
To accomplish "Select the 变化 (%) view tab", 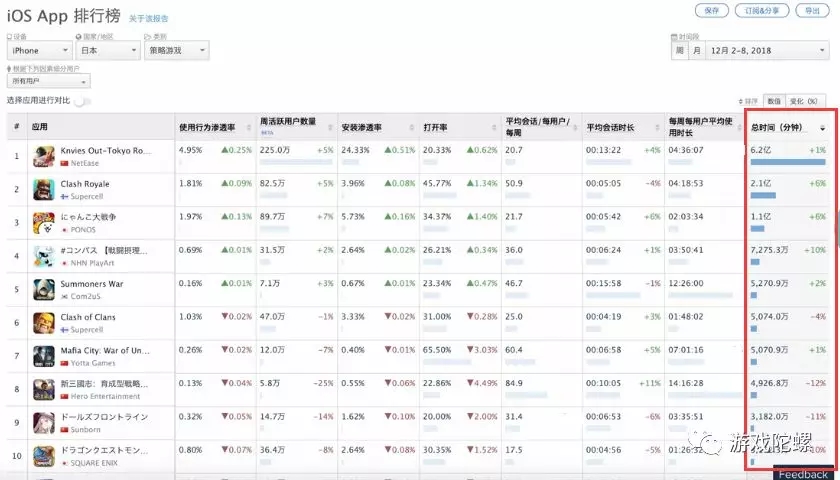I will [x=805, y=101].
